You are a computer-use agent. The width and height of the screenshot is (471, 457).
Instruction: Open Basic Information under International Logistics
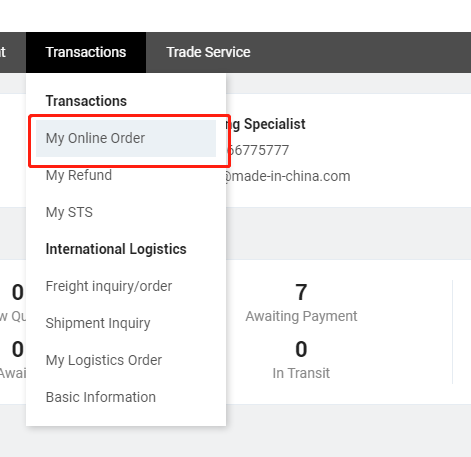[x=101, y=397]
